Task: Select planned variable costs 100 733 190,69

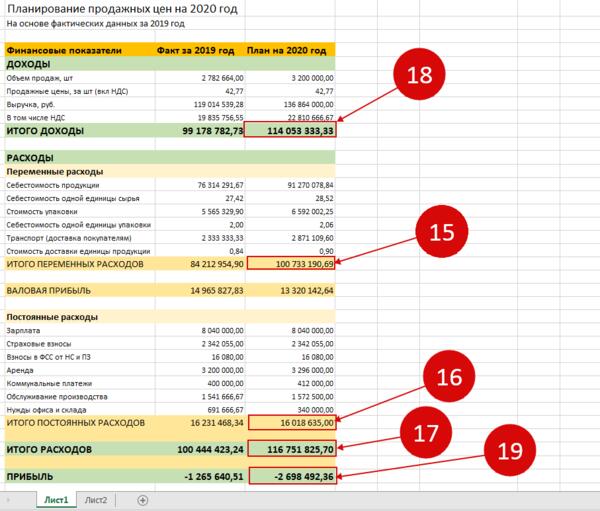Action: [x=291, y=263]
